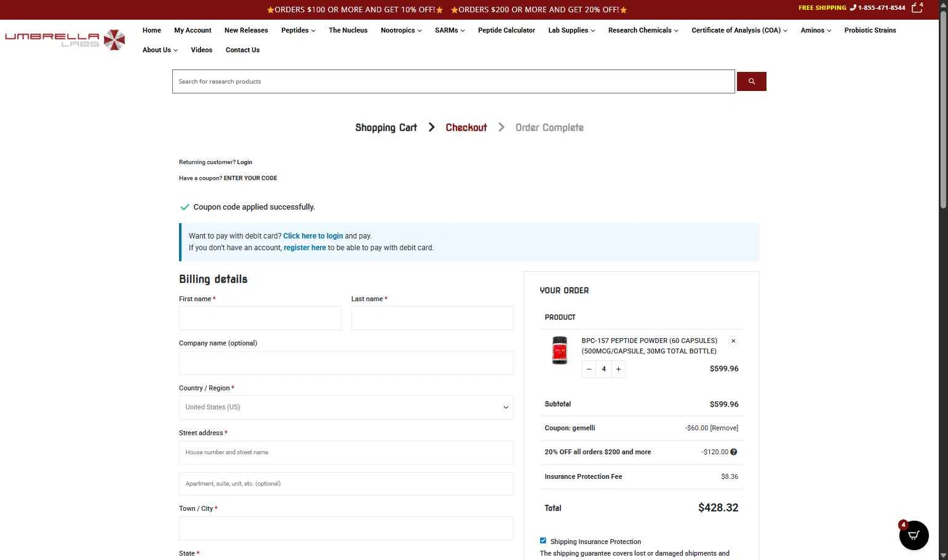Remove the gemelli coupon

point(724,428)
